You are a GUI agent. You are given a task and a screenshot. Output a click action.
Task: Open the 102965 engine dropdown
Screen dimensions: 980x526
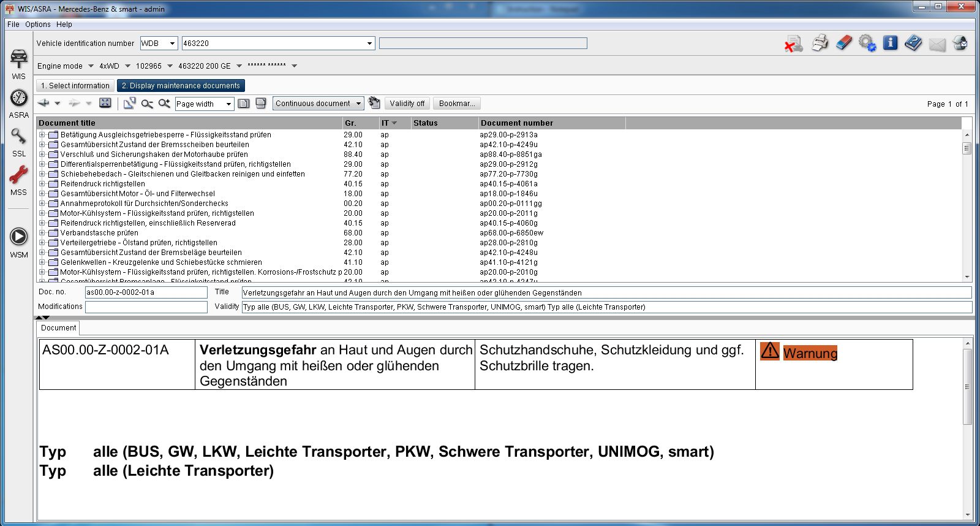[170, 66]
